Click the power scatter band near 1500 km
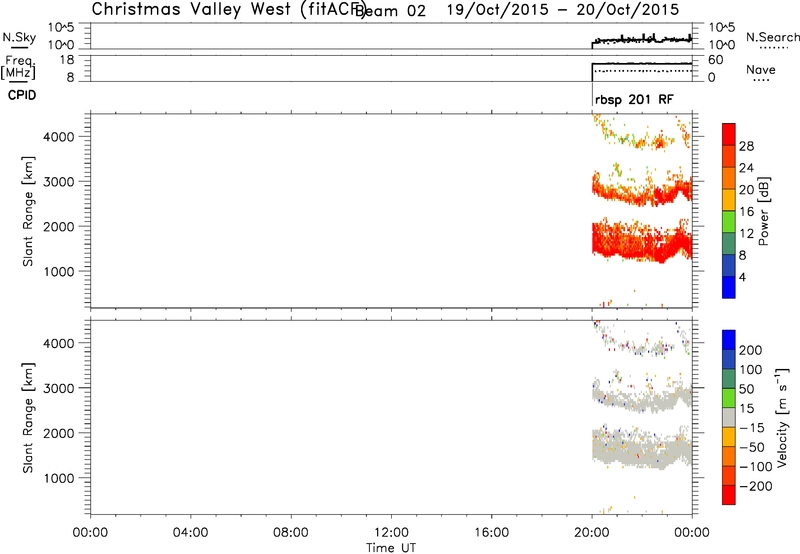800x554 pixels. [641, 242]
